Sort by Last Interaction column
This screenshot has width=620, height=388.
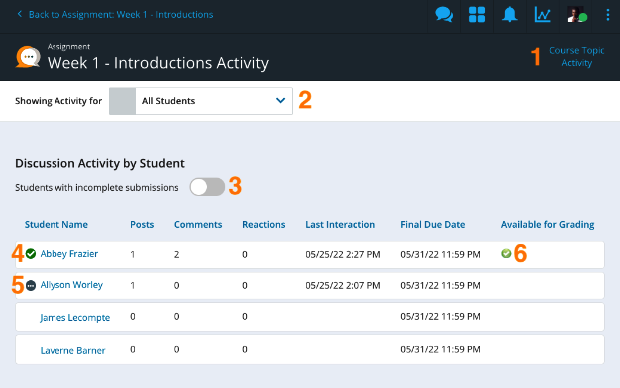tap(340, 225)
